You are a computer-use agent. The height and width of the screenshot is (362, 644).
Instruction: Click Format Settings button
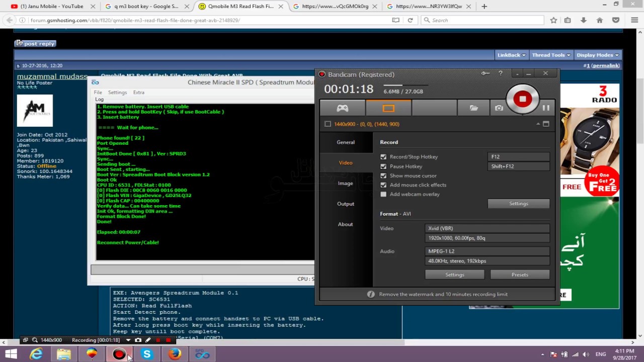455,275
